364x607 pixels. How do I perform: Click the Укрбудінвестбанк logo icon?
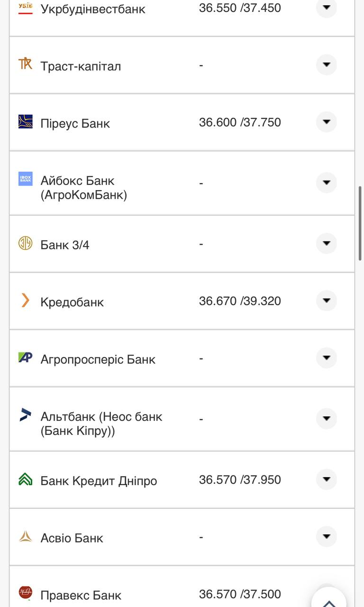(x=25, y=8)
